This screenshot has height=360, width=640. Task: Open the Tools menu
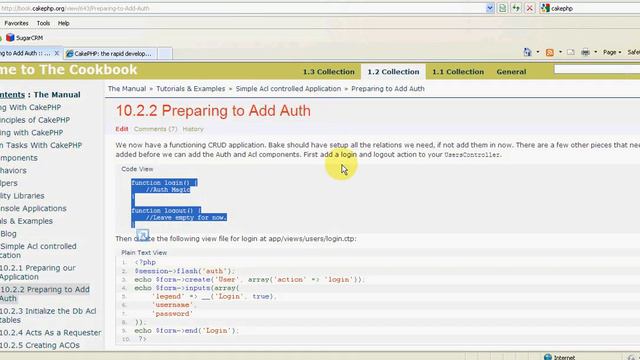tap(43, 23)
